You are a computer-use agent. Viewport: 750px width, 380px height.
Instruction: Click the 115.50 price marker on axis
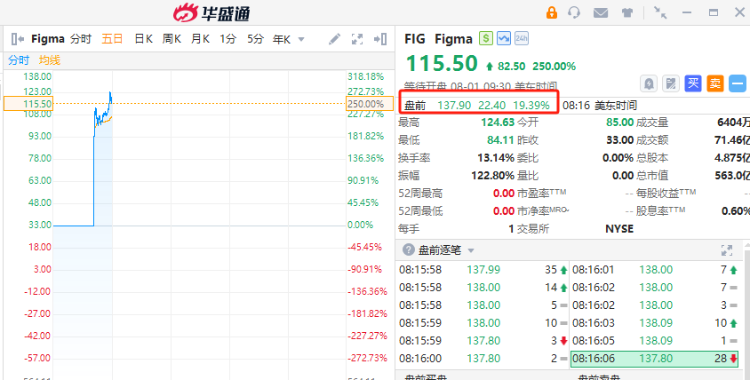[28, 104]
